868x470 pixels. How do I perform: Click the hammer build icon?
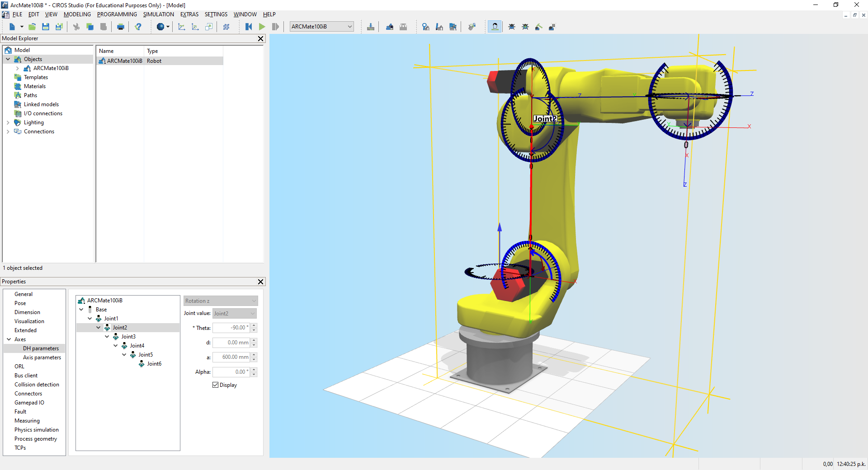(539, 27)
